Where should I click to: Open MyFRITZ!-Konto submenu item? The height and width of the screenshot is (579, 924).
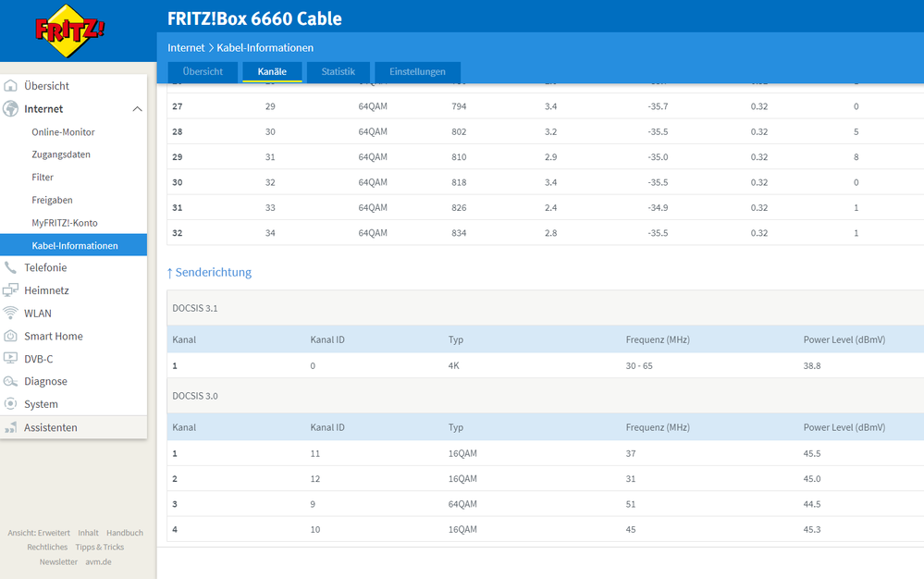(x=64, y=223)
